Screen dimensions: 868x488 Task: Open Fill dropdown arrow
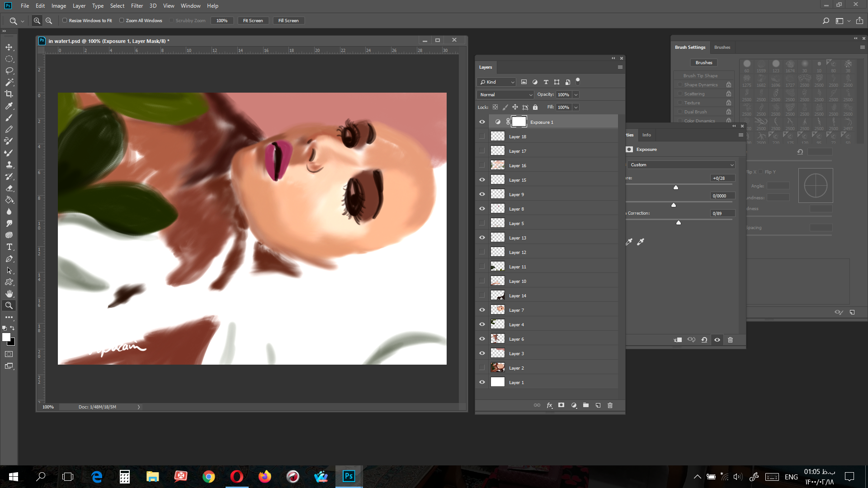(x=576, y=107)
